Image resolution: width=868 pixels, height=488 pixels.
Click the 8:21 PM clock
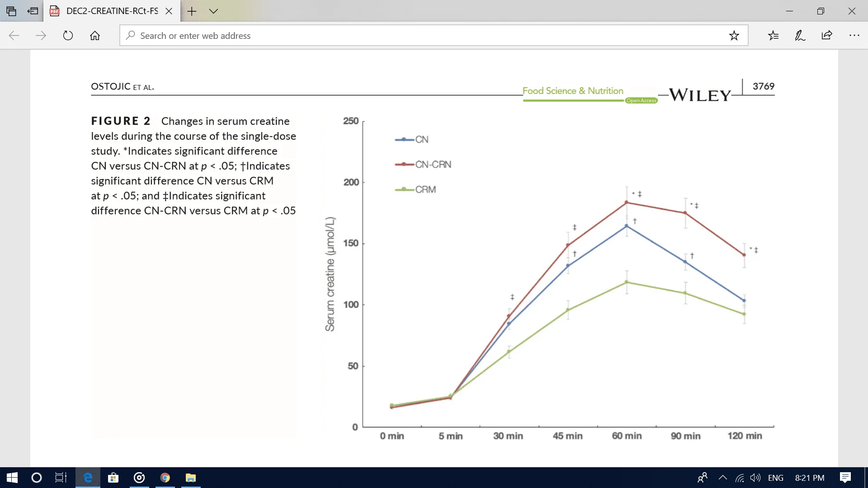tap(810, 478)
